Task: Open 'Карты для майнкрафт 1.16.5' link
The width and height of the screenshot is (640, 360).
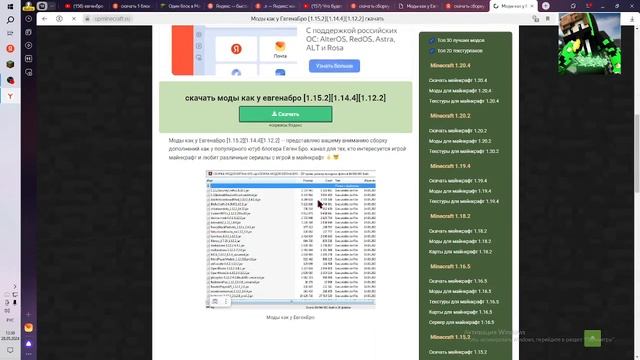Action: coord(460,312)
